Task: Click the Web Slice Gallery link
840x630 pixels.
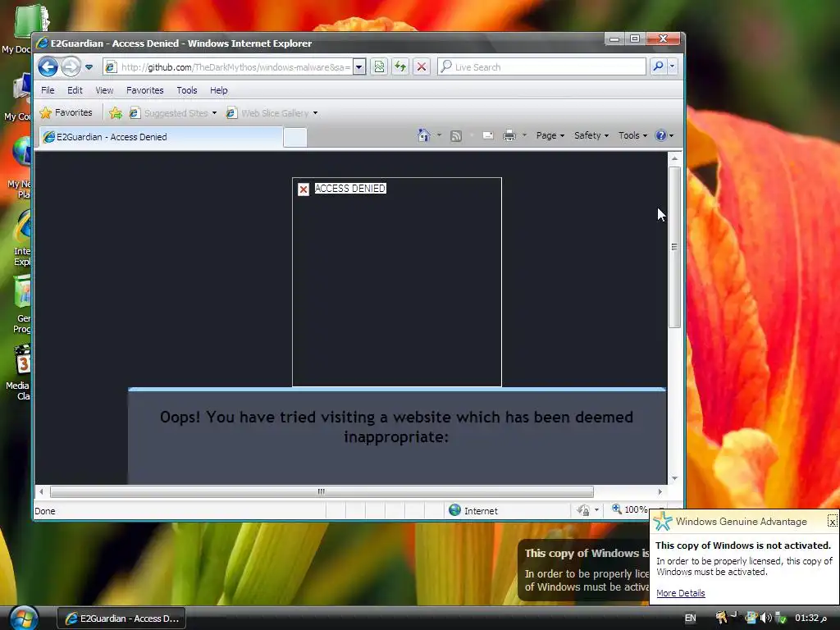Action: (x=267, y=113)
